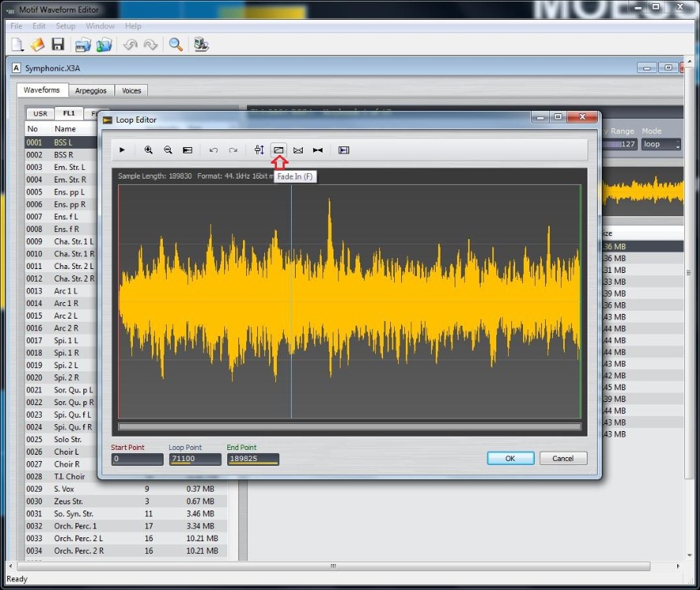Screen dimensions: 700x590
Task: Select waveform 0005 Ens. pp L
Action: pyautogui.click(x=61, y=192)
